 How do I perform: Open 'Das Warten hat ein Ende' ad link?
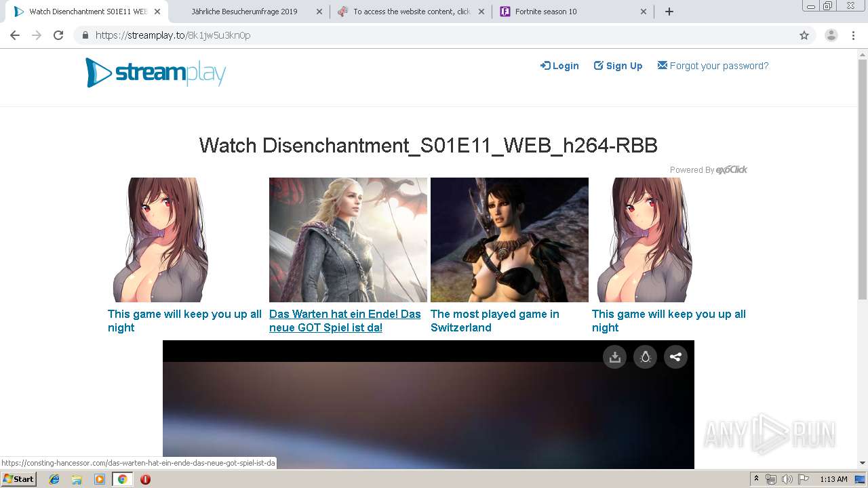click(345, 321)
